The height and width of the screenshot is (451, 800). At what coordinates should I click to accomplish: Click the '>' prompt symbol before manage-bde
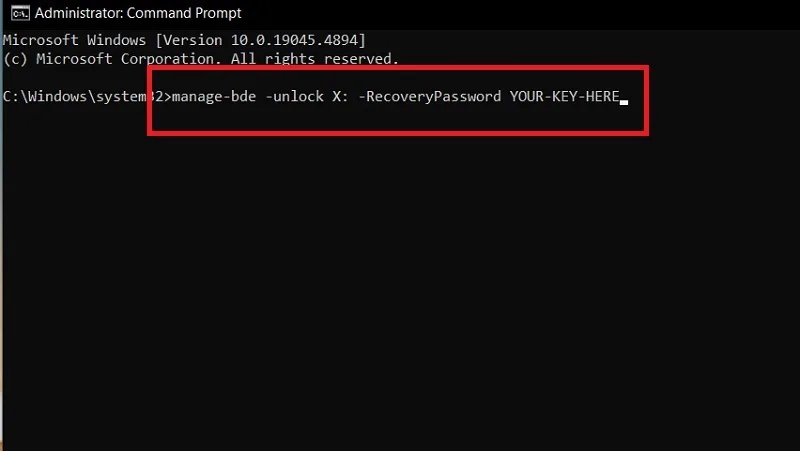click(x=167, y=96)
